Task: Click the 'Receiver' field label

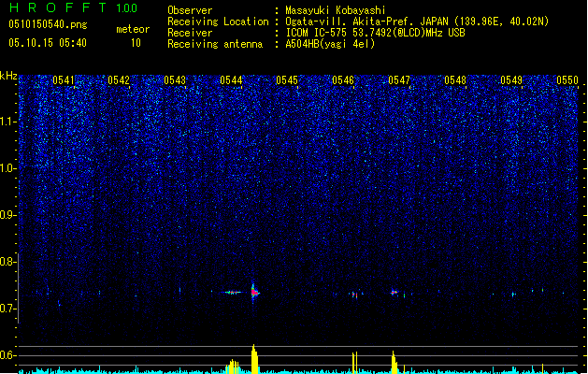Action: click(x=190, y=33)
